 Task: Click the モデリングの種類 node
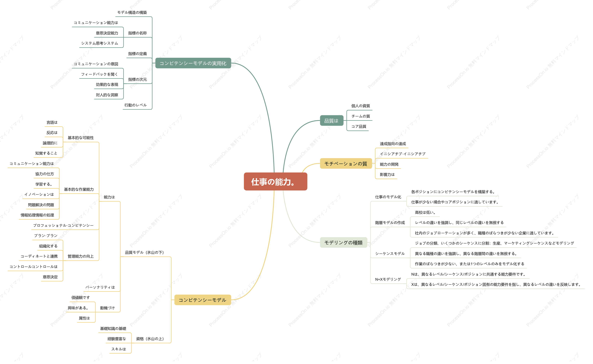pyautogui.click(x=343, y=242)
